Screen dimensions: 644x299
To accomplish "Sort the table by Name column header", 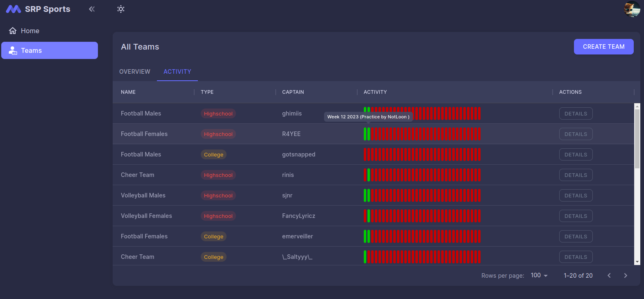I will click(128, 92).
